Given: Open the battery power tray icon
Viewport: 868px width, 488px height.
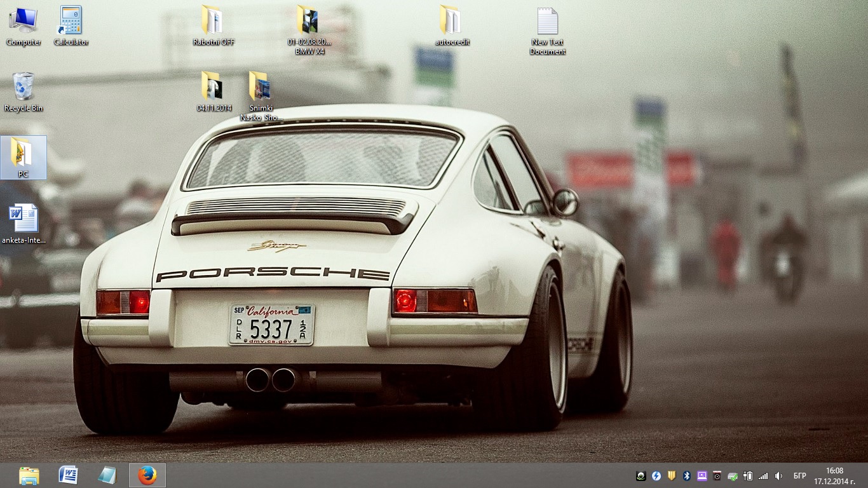Looking at the screenshot, I should point(748,475).
